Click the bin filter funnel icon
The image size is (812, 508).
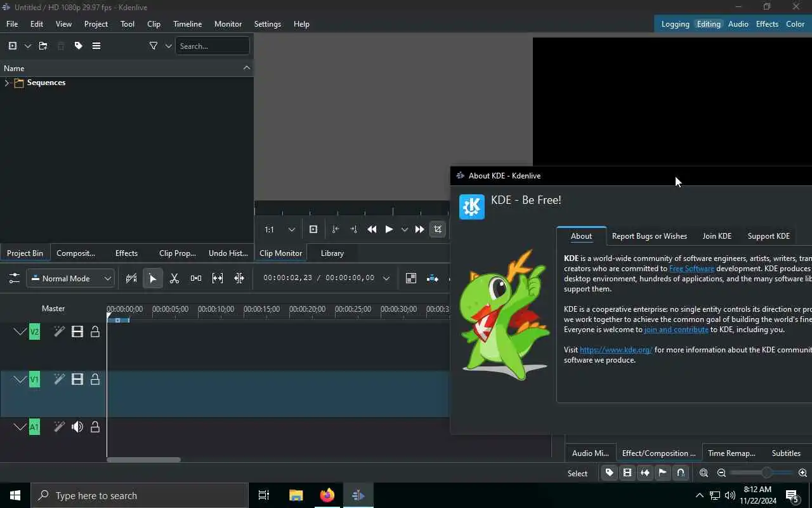(x=154, y=46)
